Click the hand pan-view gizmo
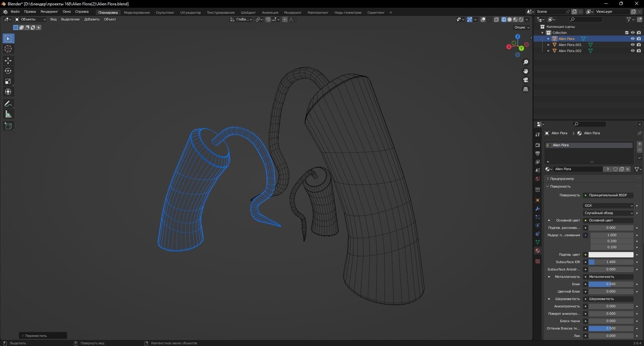 [x=526, y=71]
